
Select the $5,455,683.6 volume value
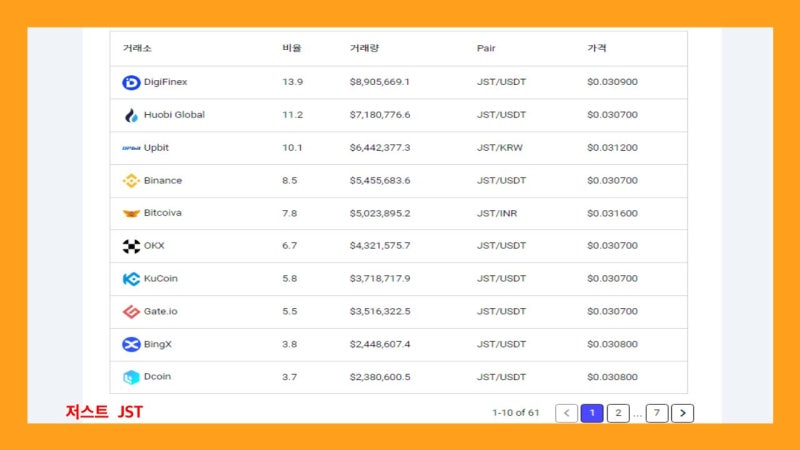point(380,180)
